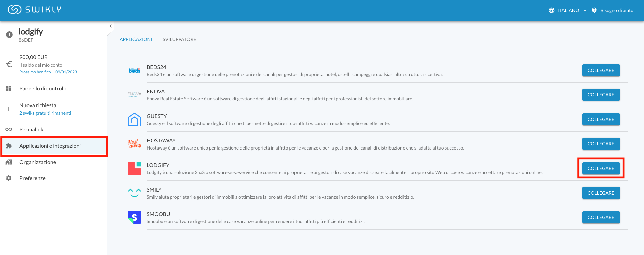
Task: Click the Lodgify logo icon
Action: click(x=134, y=168)
